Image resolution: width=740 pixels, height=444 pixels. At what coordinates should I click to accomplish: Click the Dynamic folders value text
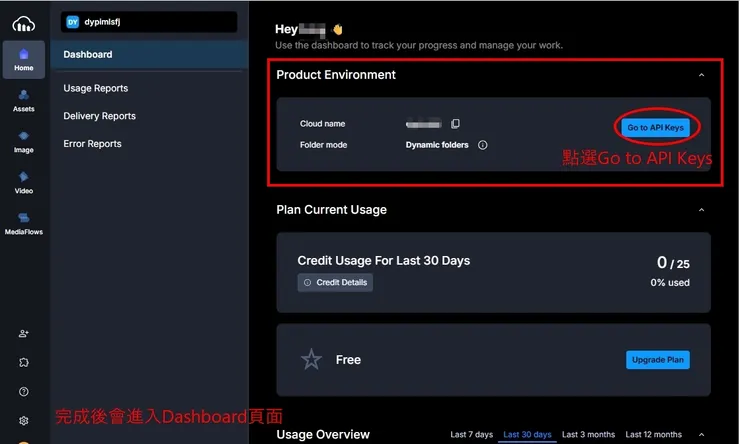(437, 145)
